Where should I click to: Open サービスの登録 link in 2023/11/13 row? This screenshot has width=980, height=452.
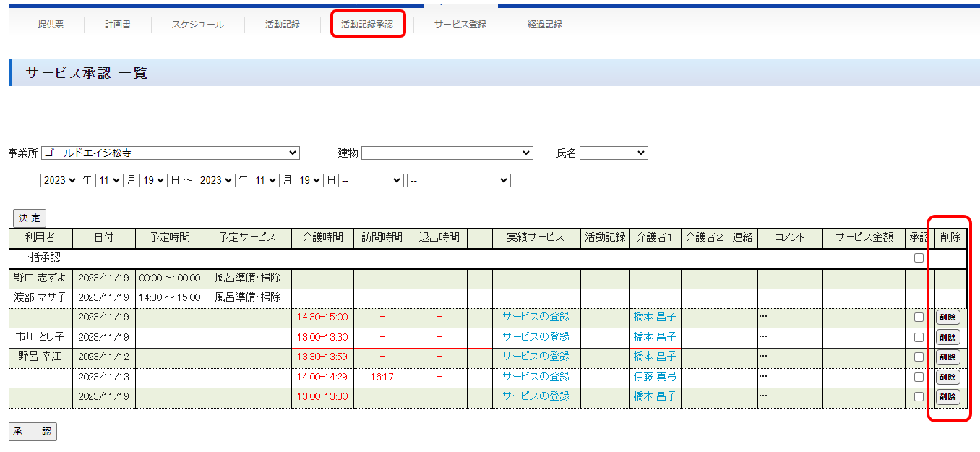click(x=536, y=377)
